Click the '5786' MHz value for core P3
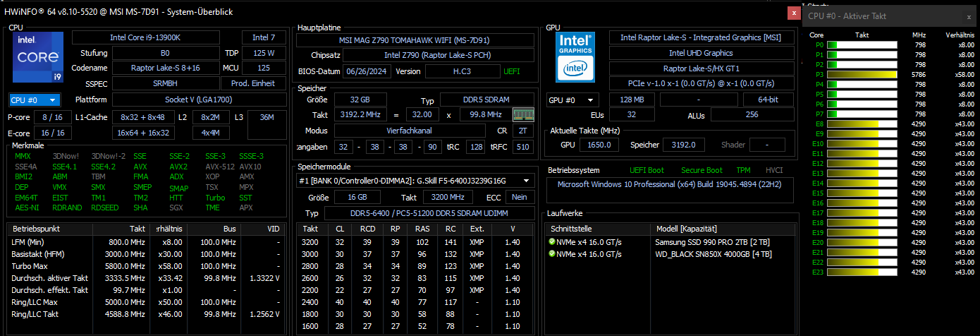This screenshot has height=336, width=980. [x=918, y=74]
